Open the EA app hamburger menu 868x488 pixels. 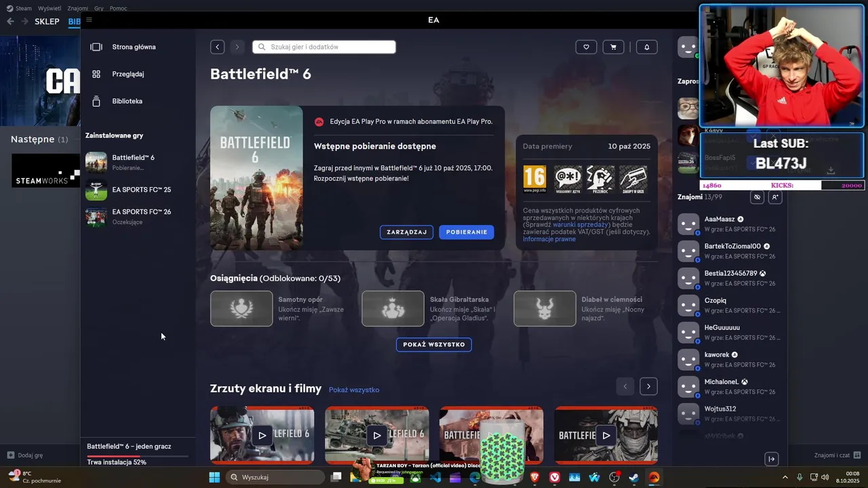(89, 20)
